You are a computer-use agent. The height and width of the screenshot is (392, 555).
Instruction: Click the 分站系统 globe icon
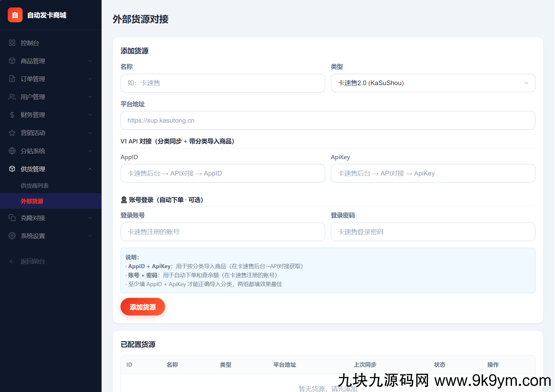[12, 151]
